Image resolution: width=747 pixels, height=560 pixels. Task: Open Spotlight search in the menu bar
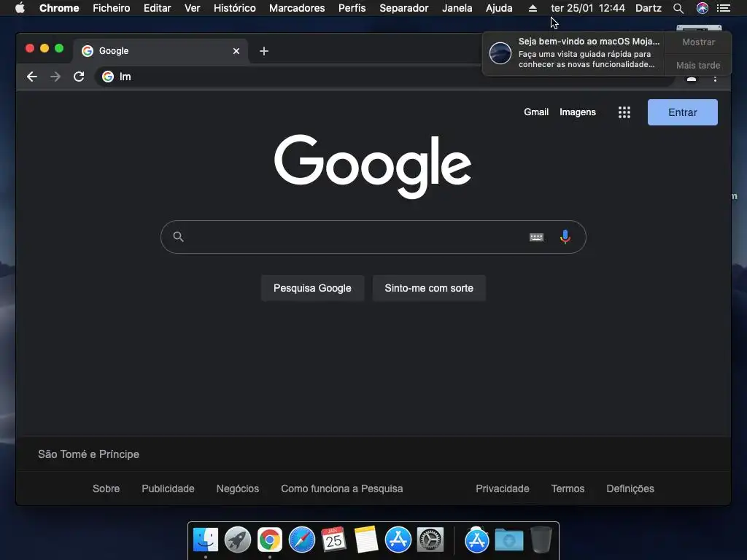click(678, 8)
